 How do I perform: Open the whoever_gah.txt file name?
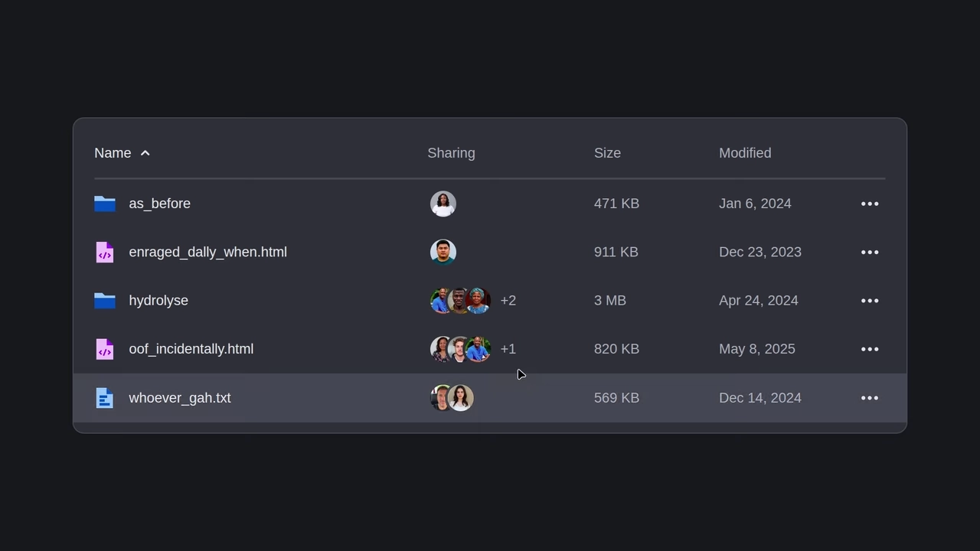[x=180, y=398]
